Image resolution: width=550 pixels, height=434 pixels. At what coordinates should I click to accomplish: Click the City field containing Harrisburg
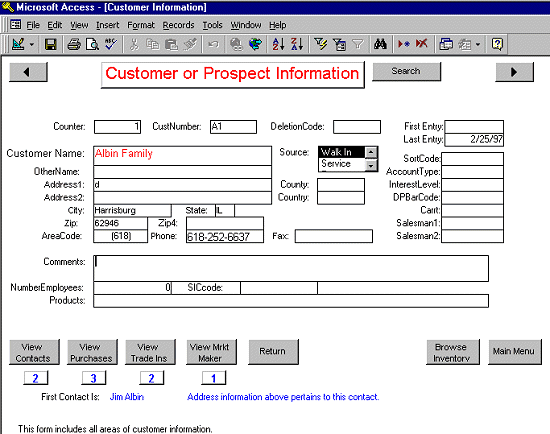coord(132,211)
